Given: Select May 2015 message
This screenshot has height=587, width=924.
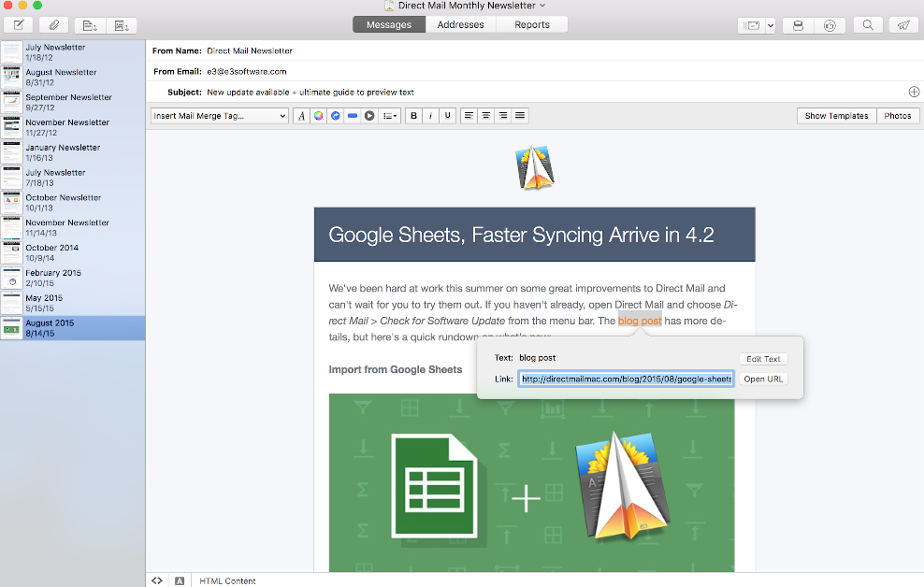Looking at the screenshot, I should [73, 303].
